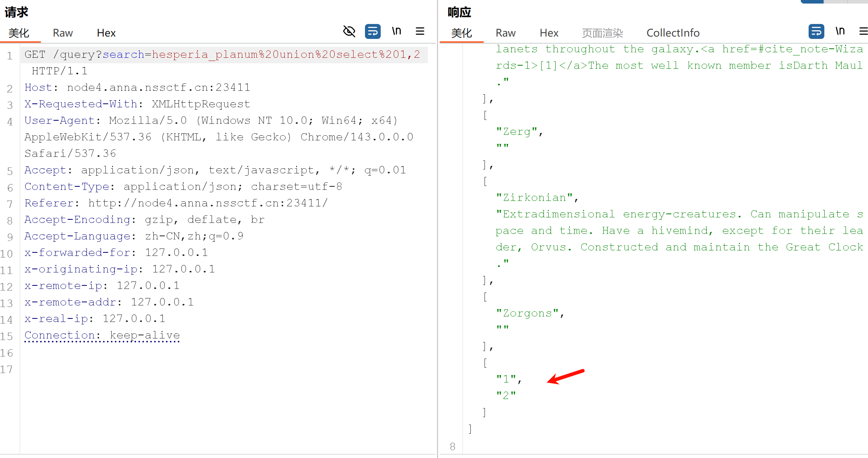
Task: Select the response 美化 tab
Action: (461, 33)
